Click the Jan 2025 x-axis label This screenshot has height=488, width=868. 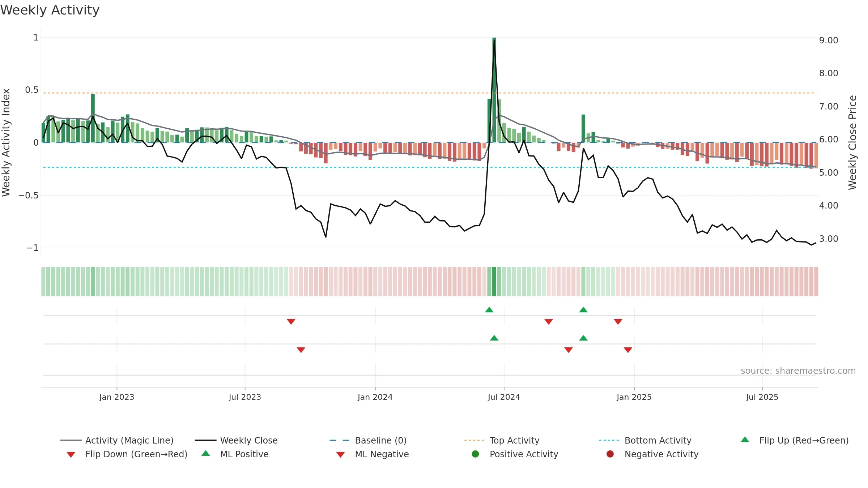[x=634, y=397]
